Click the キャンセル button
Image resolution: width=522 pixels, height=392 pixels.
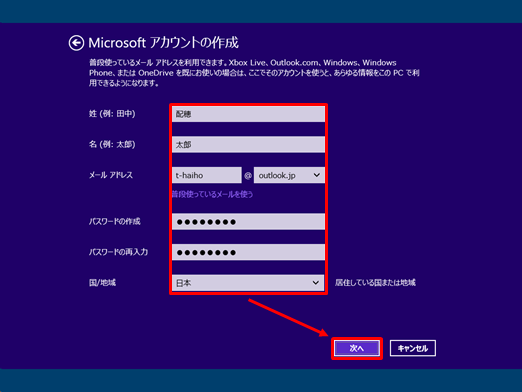413,348
